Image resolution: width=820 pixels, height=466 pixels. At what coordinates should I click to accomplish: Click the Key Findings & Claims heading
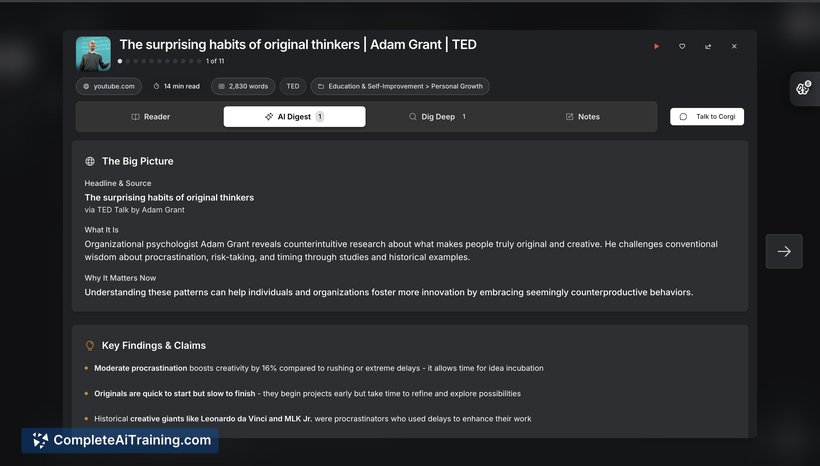pos(154,346)
